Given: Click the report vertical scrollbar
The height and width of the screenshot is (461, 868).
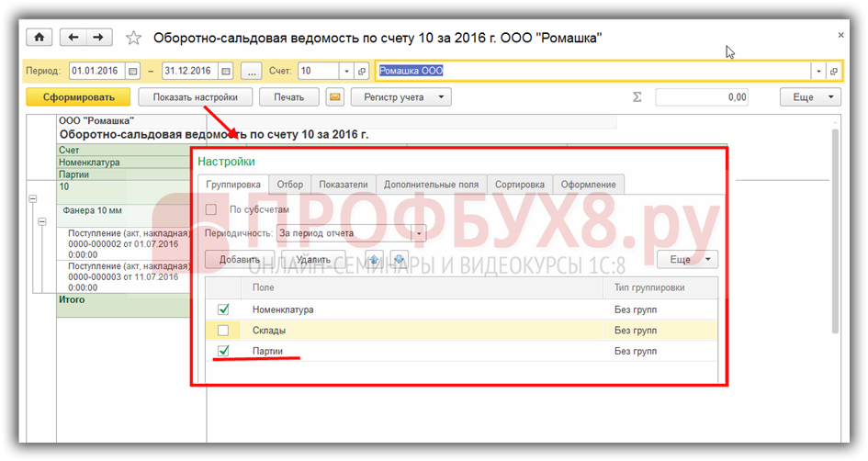Looking at the screenshot, I should click(835, 230).
